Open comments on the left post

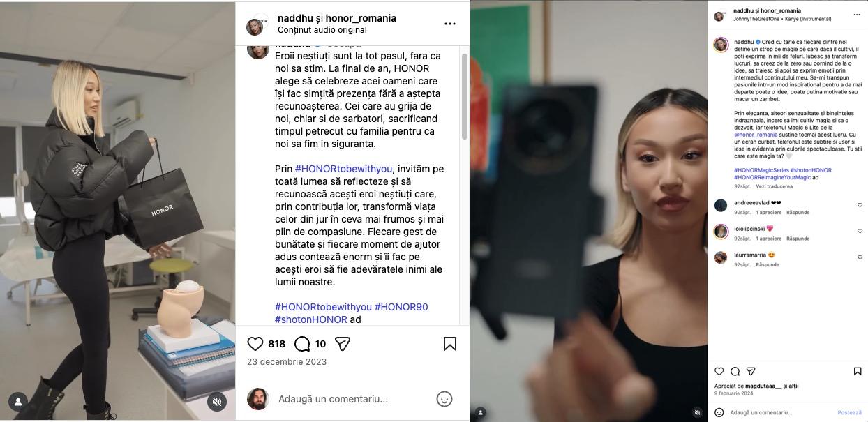[302, 344]
